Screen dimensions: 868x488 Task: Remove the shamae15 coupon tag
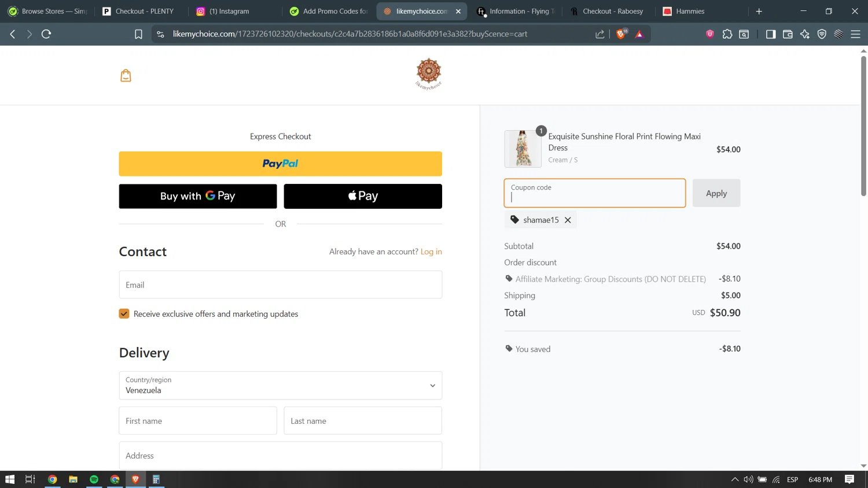568,220
